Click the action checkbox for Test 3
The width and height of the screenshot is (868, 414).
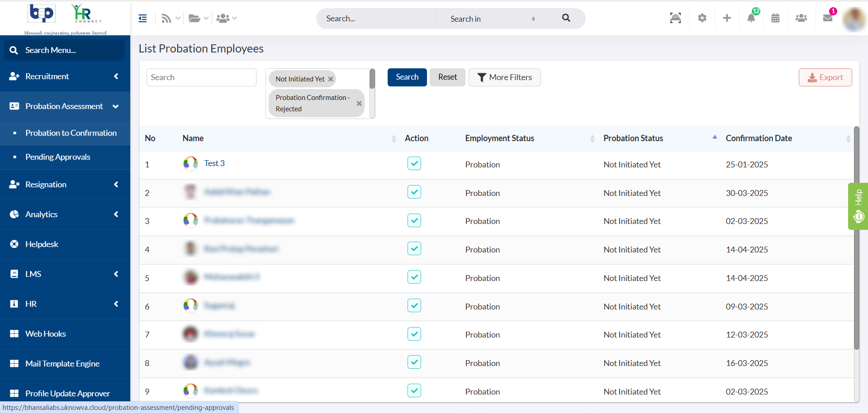[x=414, y=163]
